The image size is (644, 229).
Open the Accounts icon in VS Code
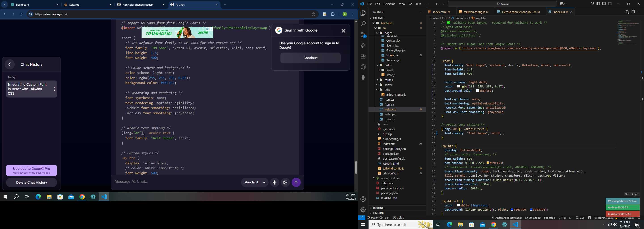(363, 199)
